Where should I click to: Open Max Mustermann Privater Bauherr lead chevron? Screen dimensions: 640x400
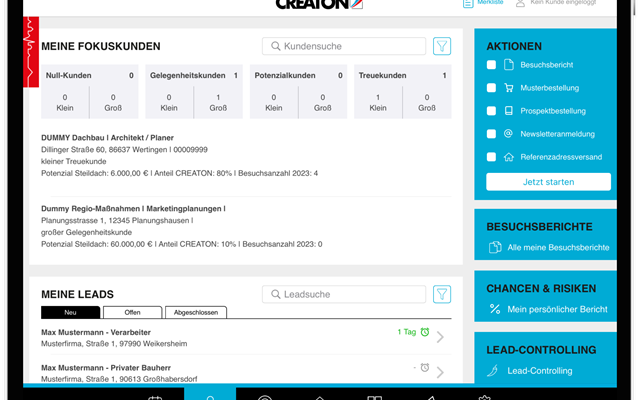[440, 372]
